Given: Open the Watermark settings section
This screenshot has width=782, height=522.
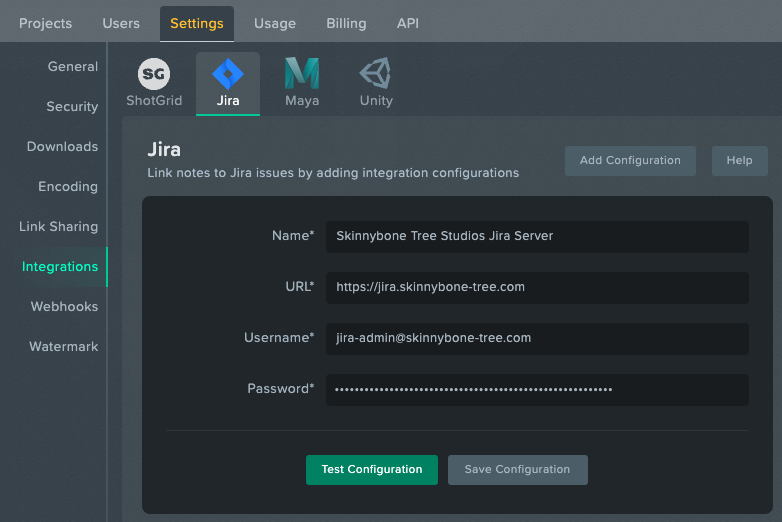Looking at the screenshot, I should point(63,347).
